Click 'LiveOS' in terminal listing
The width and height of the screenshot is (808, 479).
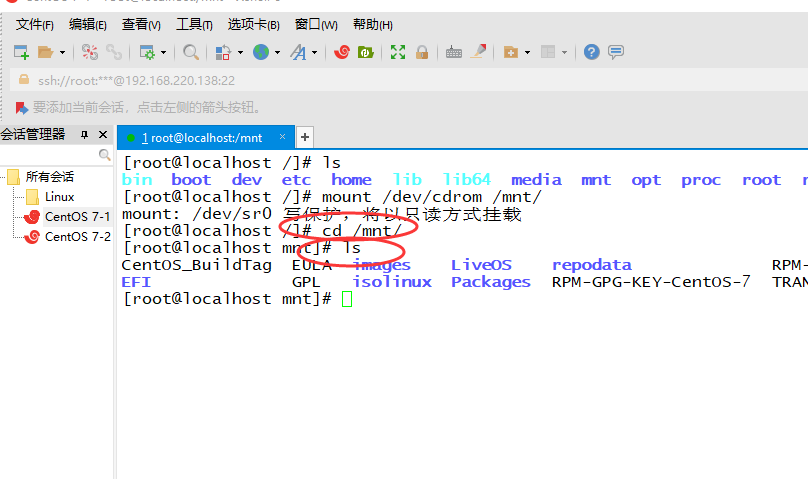481,265
